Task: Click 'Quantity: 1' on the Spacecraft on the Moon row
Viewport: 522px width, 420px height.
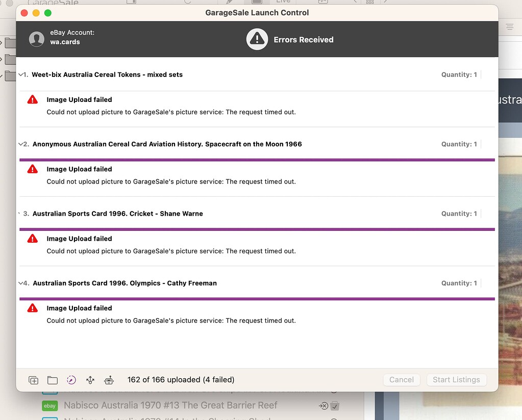Action: 459,144
